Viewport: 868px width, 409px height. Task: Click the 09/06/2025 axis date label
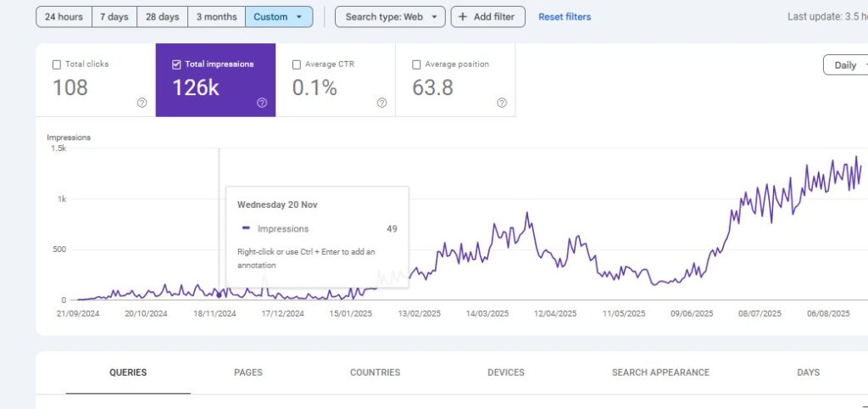(x=692, y=314)
